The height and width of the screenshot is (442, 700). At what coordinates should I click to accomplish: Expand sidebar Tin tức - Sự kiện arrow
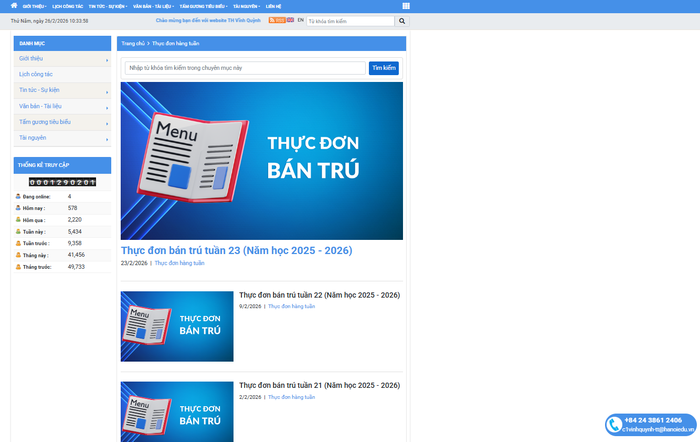(107, 92)
